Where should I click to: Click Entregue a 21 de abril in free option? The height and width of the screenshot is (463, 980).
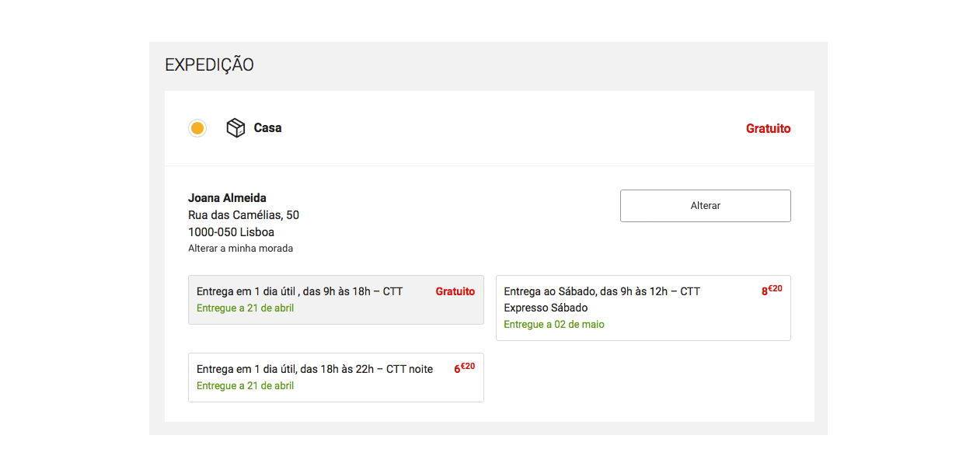pos(245,308)
